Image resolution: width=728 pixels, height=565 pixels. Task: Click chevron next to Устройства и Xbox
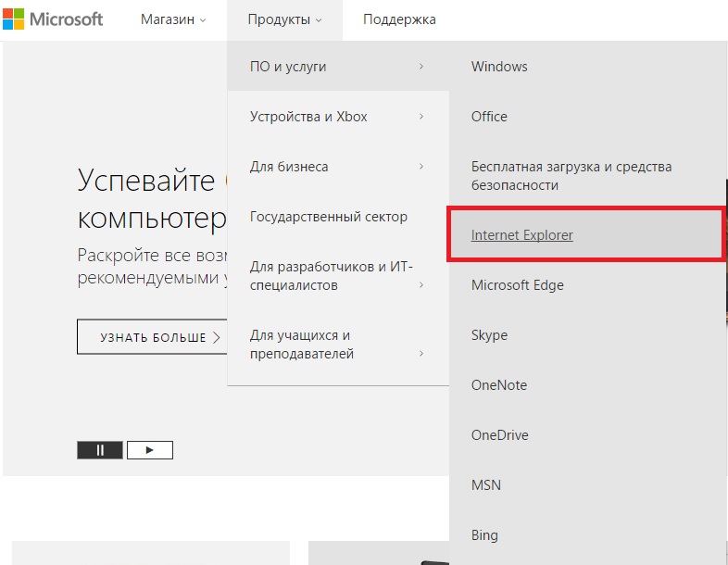point(421,117)
